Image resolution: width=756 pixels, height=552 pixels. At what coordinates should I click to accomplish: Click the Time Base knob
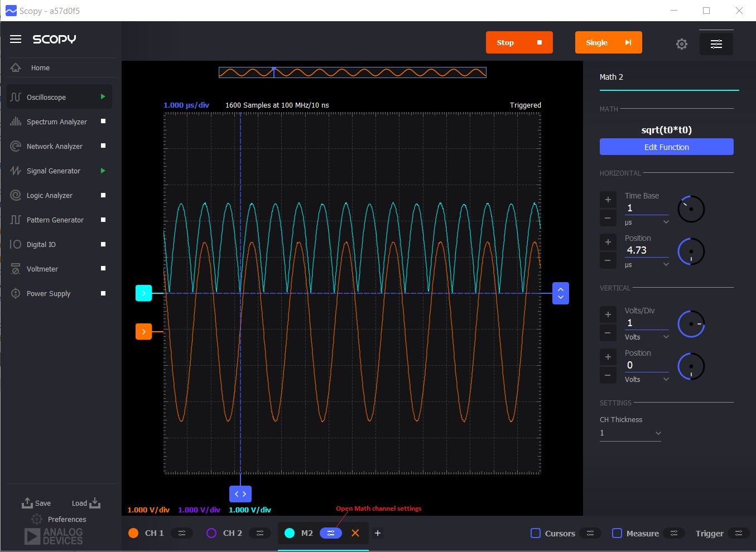tap(691, 209)
